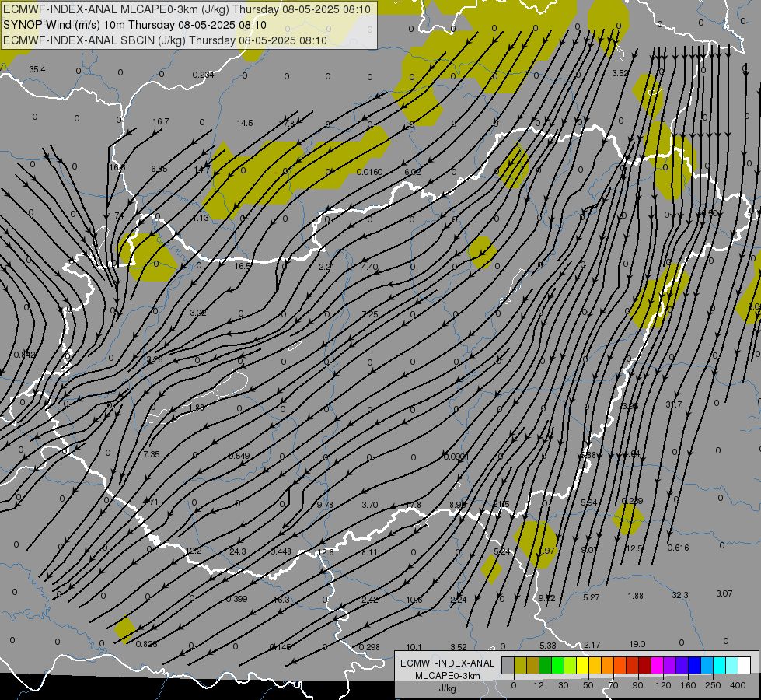This screenshot has width=761, height=700.
Task: Click the map value 3.70
Action: [x=370, y=505]
